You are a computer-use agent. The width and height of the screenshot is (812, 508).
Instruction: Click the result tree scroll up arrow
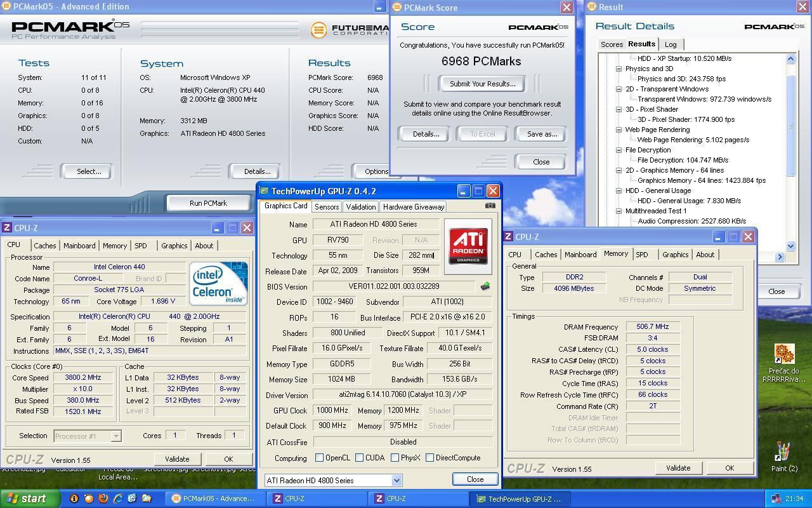[x=790, y=58]
